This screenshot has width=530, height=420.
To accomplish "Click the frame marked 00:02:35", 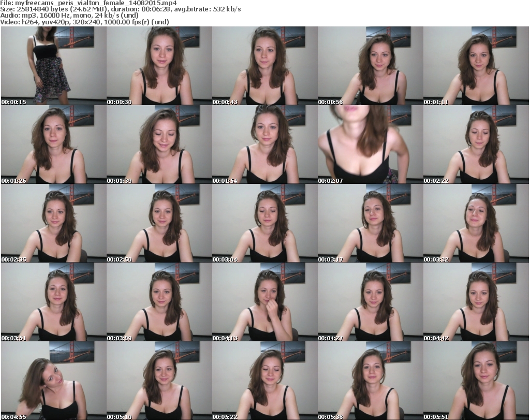I will click(54, 223).
